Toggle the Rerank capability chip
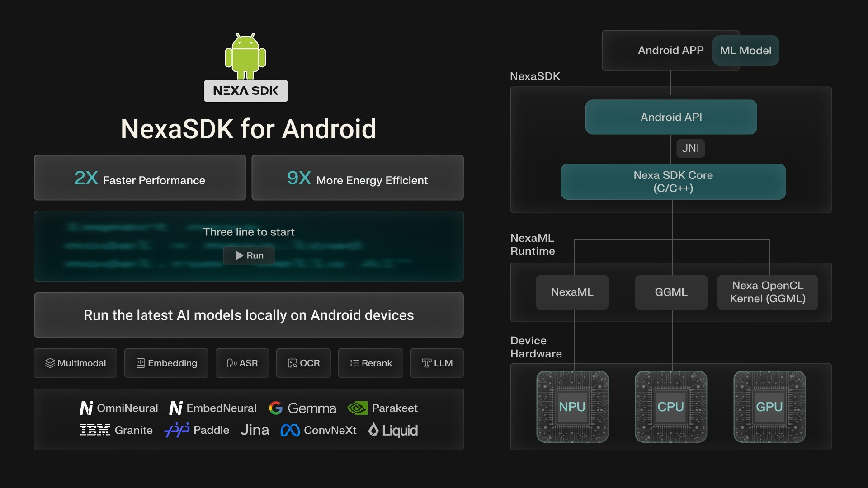This screenshot has width=868, height=488. click(x=370, y=363)
